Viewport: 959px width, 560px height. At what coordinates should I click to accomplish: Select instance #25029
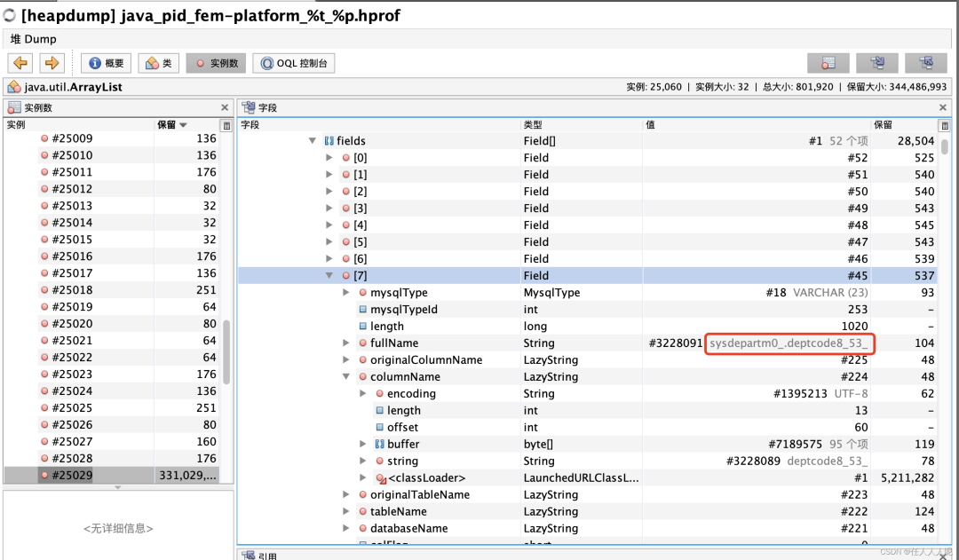click(111, 475)
